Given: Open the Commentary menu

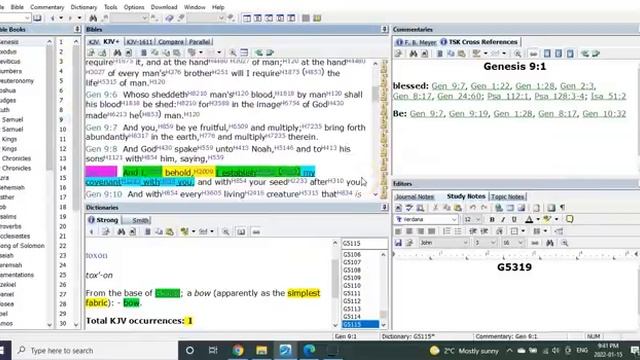Looking at the screenshot, I should tap(47, 7).
